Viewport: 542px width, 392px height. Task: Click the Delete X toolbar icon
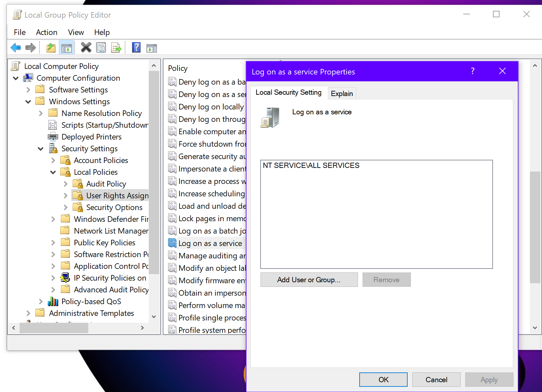click(86, 47)
